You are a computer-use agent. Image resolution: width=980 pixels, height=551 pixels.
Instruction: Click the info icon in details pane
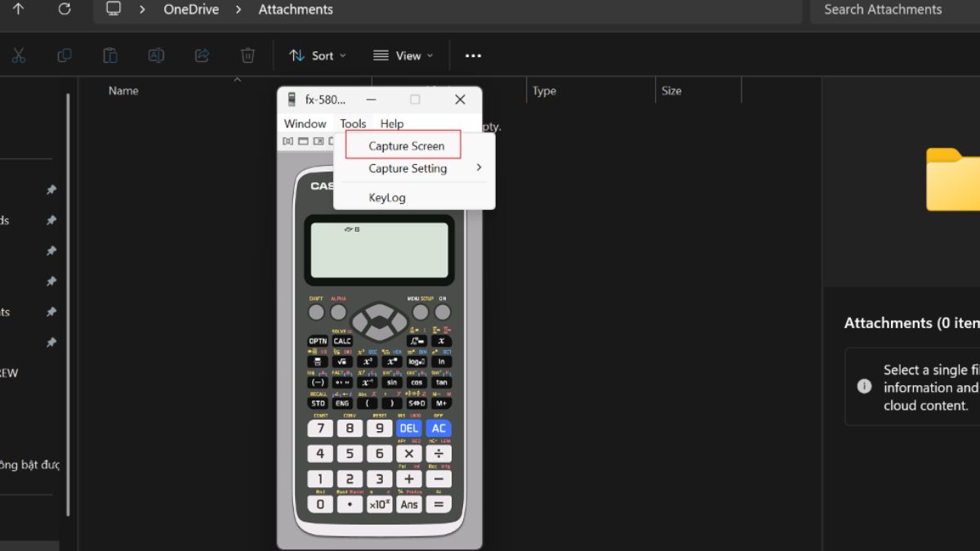pyautogui.click(x=864, y=386)
